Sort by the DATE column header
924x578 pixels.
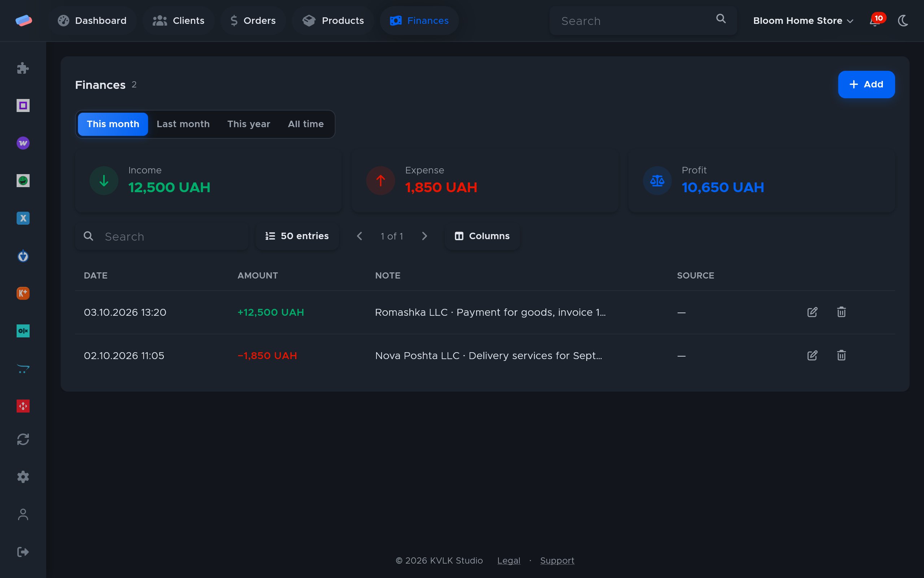click(95, 276)
